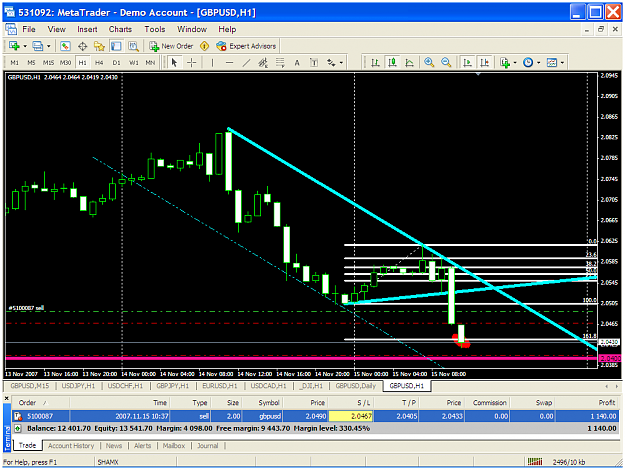Viewport: 625px width, 470px height.
Task: Select the trendline tool
Action: [247, 63]
